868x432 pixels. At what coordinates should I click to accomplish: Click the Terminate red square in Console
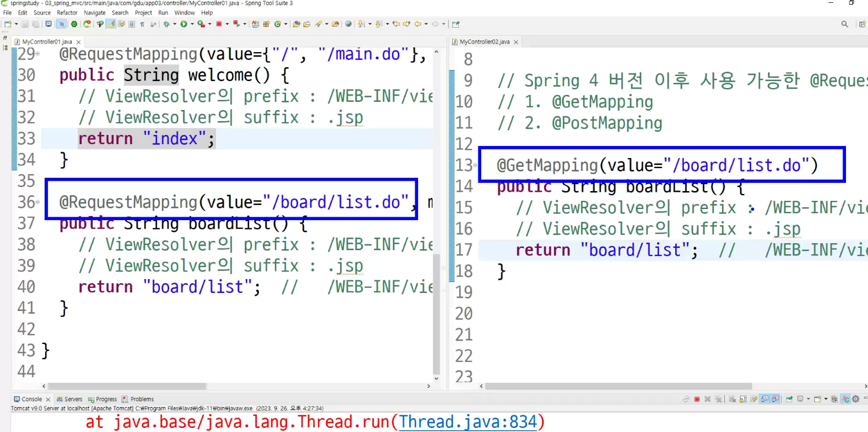[697, 399]
